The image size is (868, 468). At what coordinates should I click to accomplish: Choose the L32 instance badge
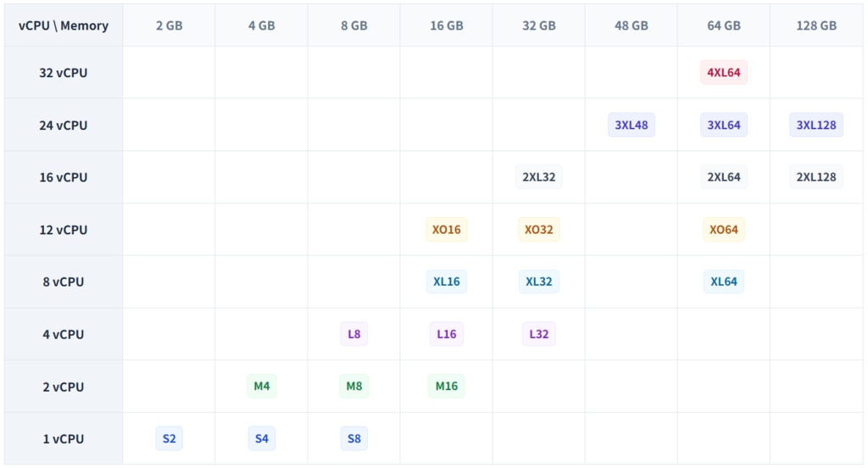click(538, 334)
